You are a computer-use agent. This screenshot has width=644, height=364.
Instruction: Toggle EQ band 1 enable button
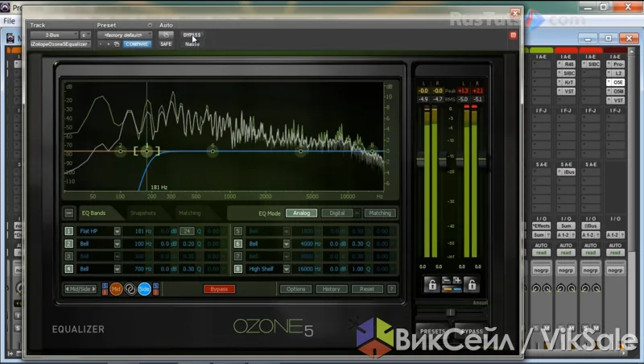68,231
